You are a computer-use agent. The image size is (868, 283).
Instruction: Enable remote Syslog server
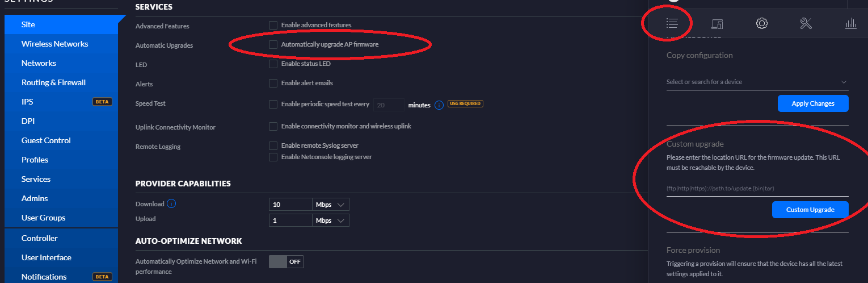(x=273, y=145)
